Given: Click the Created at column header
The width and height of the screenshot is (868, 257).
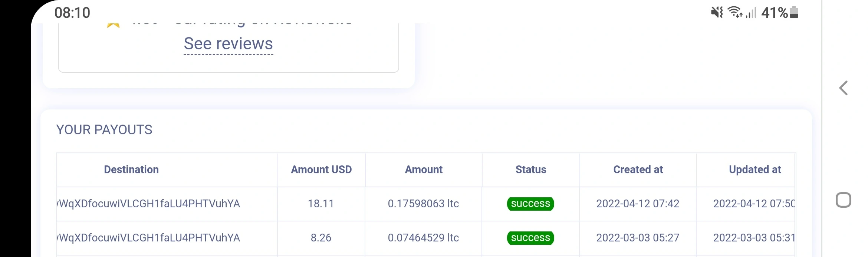Looking at the screenshot, I should click(638, 169).
